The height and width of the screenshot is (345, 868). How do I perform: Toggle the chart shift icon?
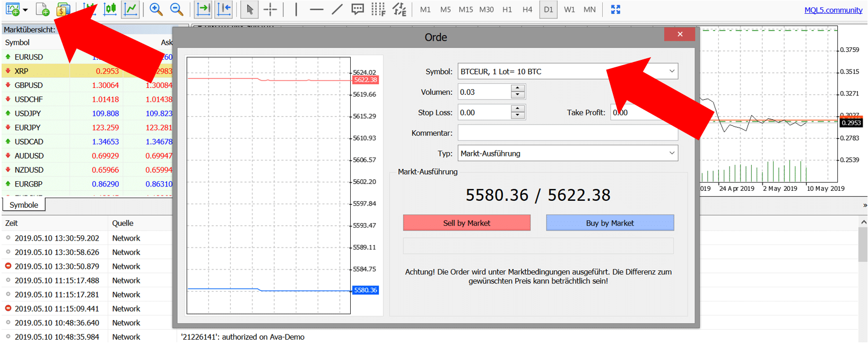click(x=224, y=10)
